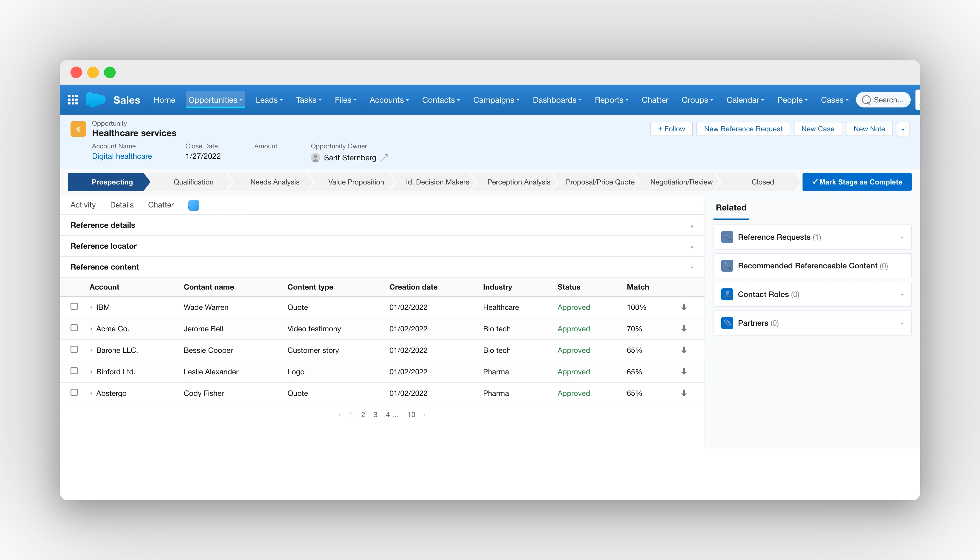Open the app launcher grid icon
Viewport: 980px width, 560px height.
pyautogui.click(x=73, y=100)
